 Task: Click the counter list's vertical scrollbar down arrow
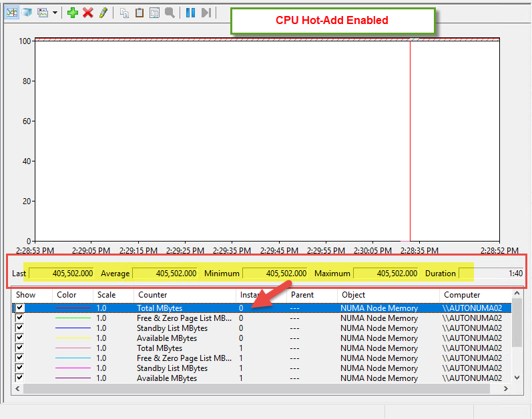516,378
